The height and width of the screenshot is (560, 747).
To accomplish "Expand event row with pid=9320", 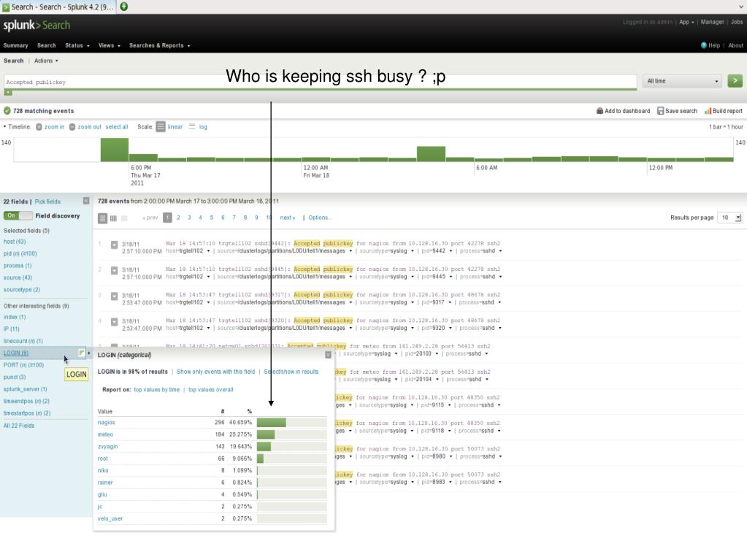I will tap(115, 322).
